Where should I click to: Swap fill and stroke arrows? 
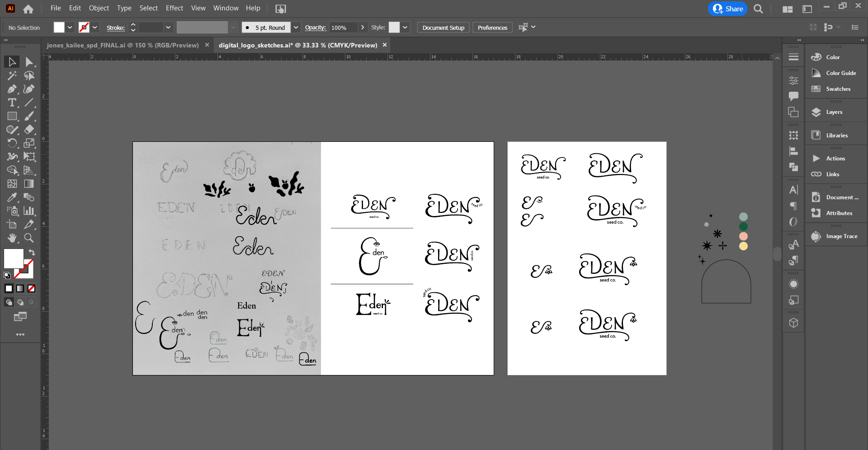click(32, 253)
